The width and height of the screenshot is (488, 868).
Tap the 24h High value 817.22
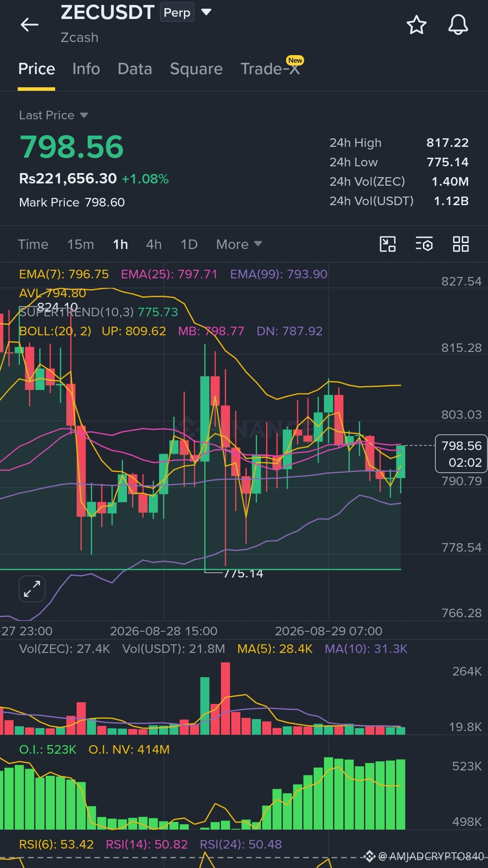coord(447,143)
